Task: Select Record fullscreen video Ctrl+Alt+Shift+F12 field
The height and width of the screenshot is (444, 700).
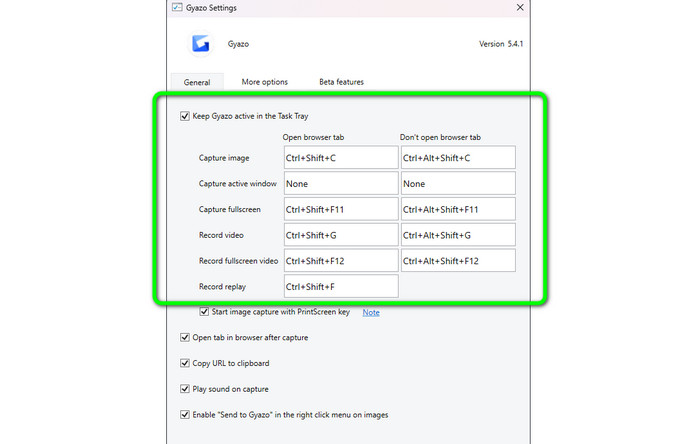Action: click(x=458, y=261)
